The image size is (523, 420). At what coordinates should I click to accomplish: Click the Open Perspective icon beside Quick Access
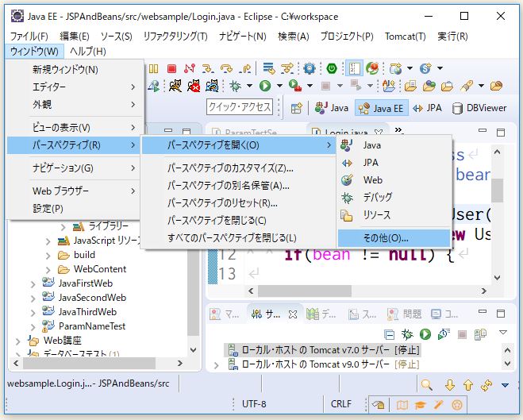tap(296, 108)
